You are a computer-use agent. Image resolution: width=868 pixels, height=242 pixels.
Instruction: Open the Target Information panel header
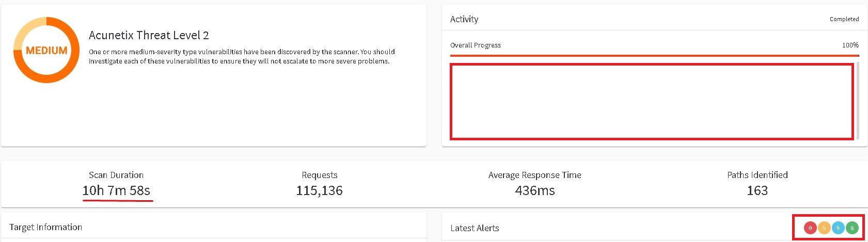[45, 227]
